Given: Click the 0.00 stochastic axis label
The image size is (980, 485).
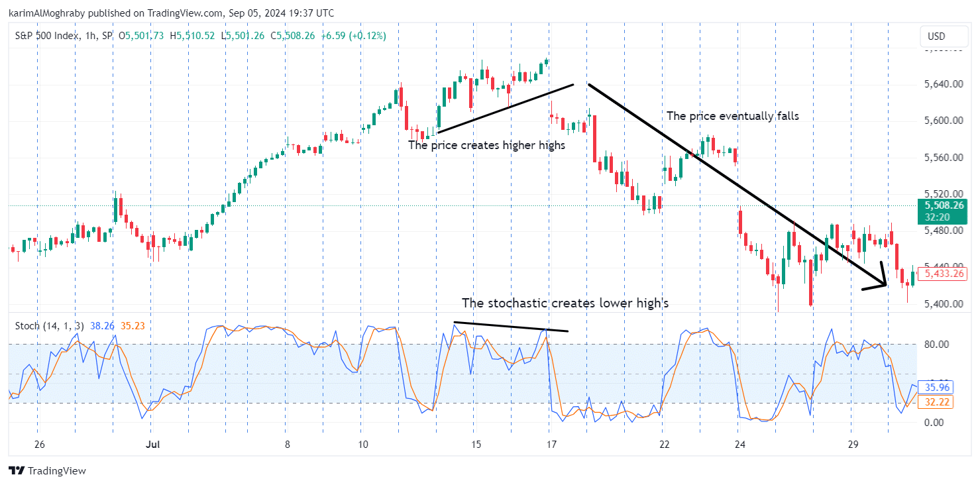Looking at the screenshot, I should point(933,422).
